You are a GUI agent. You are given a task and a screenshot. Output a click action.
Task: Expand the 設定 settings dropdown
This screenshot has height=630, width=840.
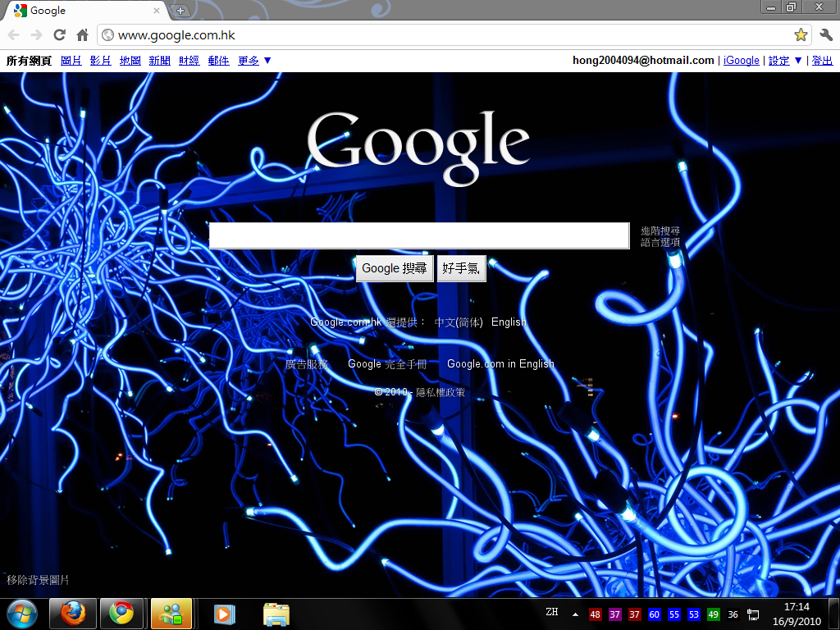pyautogui.click(x=785, y=61)
